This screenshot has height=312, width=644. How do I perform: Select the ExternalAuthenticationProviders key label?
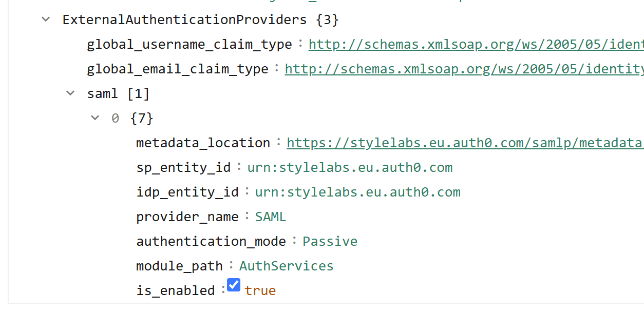(x=184, y=20)
